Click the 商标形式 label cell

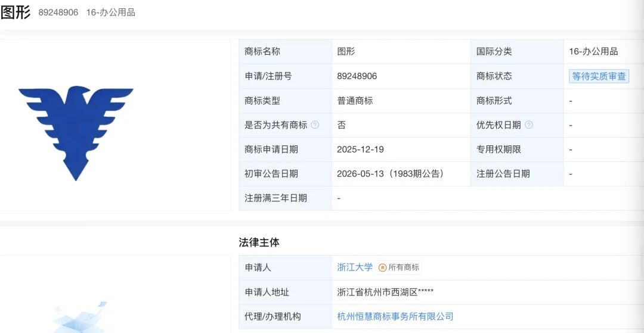(517, 101)
